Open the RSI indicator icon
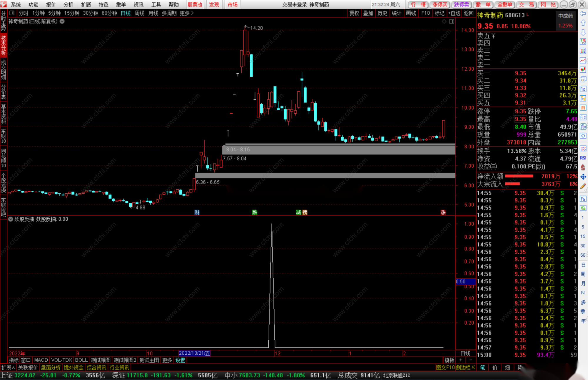The image size is (588, 380). pyautogui.click(x=583, y=158)
